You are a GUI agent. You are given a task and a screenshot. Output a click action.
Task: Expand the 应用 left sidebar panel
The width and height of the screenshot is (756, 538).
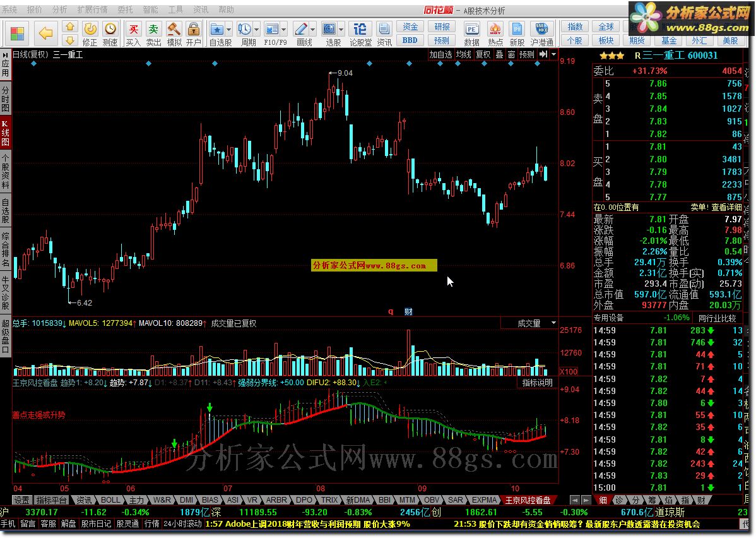[x=5, y=64]
